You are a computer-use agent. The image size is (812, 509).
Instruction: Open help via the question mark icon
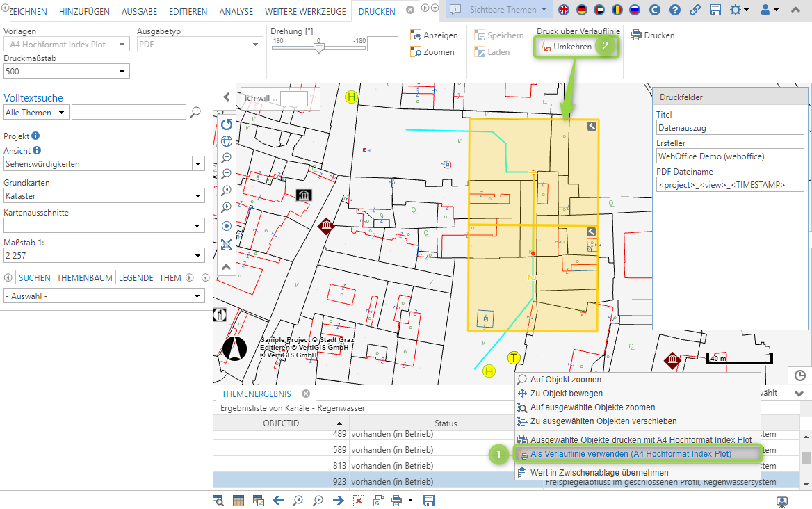675,10
